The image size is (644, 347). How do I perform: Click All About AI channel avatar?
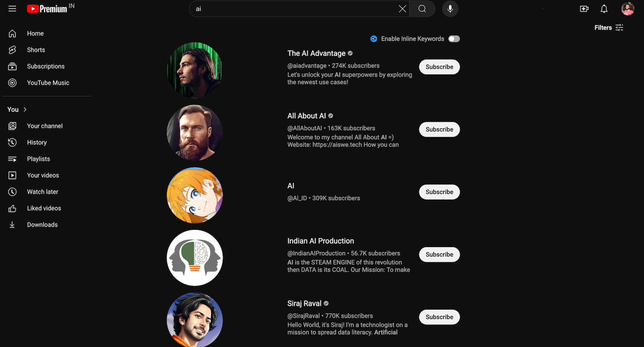(195, 133)
